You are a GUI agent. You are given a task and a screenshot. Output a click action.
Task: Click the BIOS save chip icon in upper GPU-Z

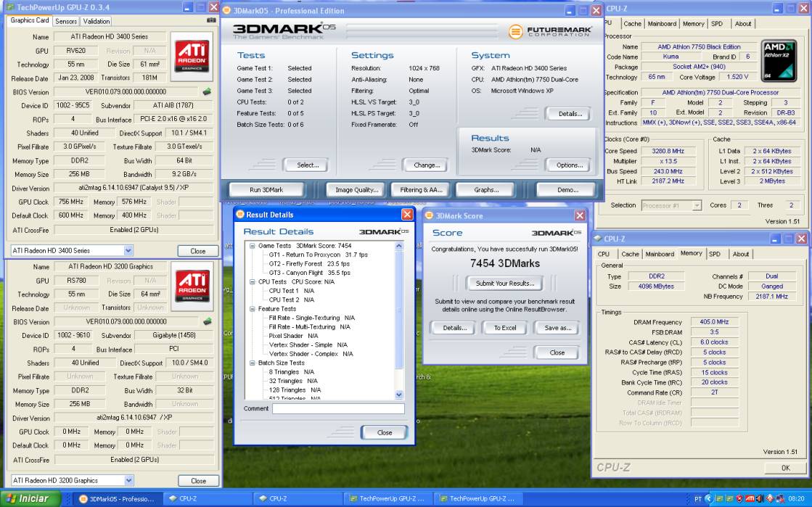tap(207, 91)
